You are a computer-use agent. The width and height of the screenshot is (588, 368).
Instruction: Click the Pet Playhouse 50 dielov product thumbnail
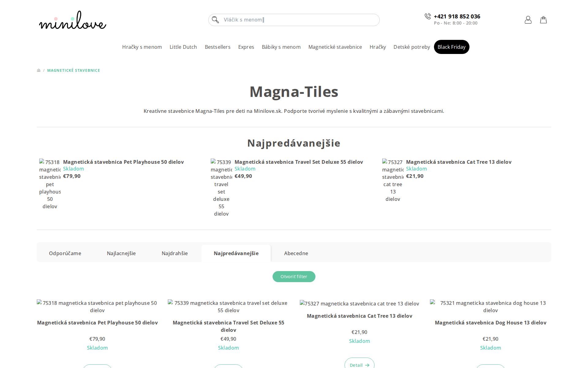[x=97, y=306]
